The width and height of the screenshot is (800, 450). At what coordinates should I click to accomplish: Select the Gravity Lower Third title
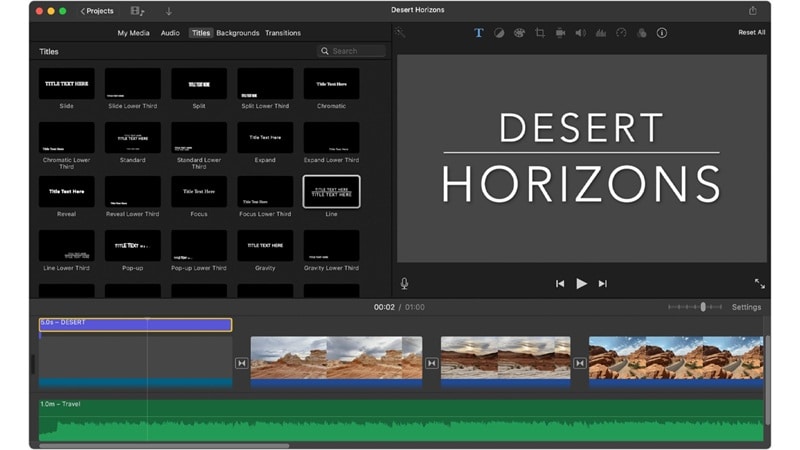(x=332, y=246)
